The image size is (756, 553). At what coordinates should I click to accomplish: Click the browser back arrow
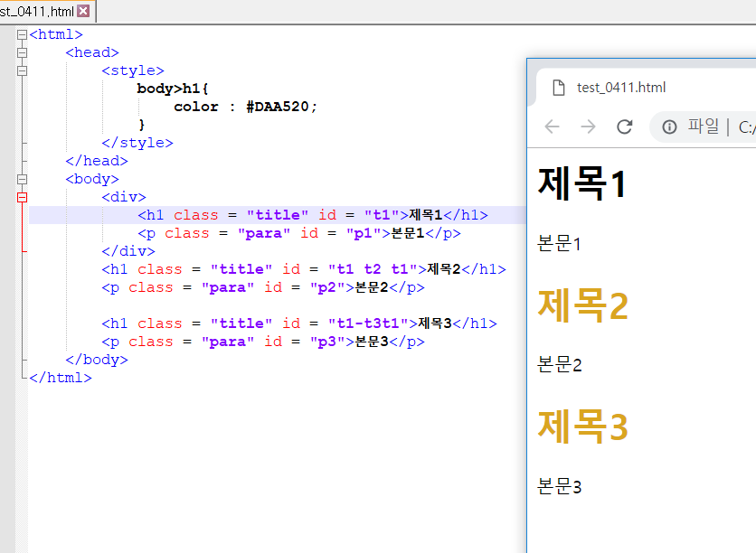coord(552,127)
